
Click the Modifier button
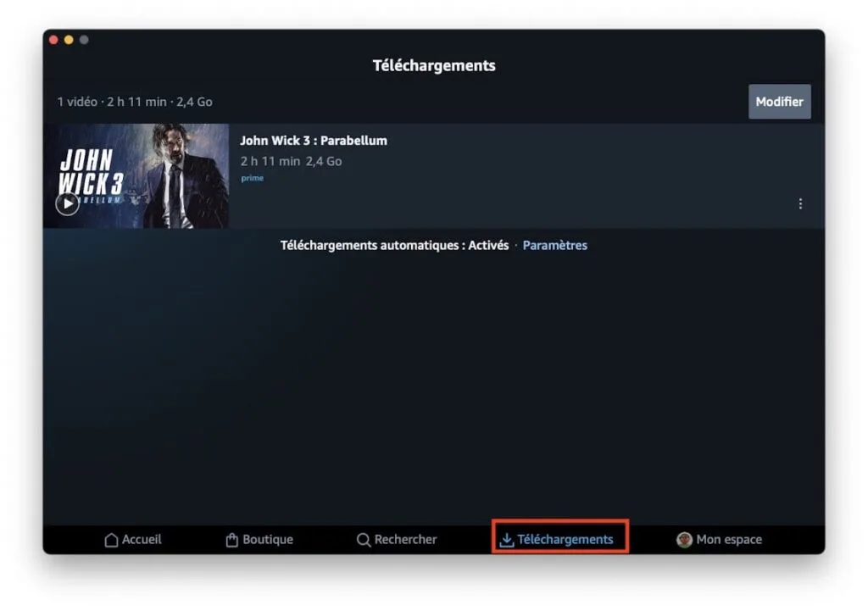point(779,101)
